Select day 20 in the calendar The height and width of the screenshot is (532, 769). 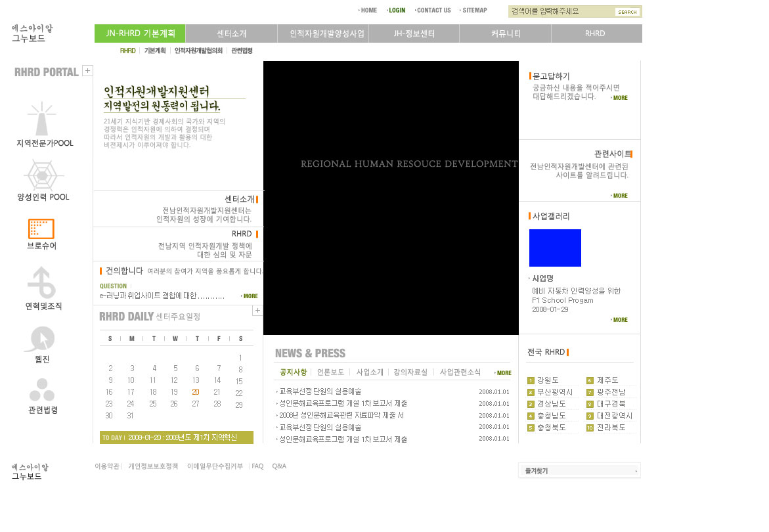tap(196, 392)
